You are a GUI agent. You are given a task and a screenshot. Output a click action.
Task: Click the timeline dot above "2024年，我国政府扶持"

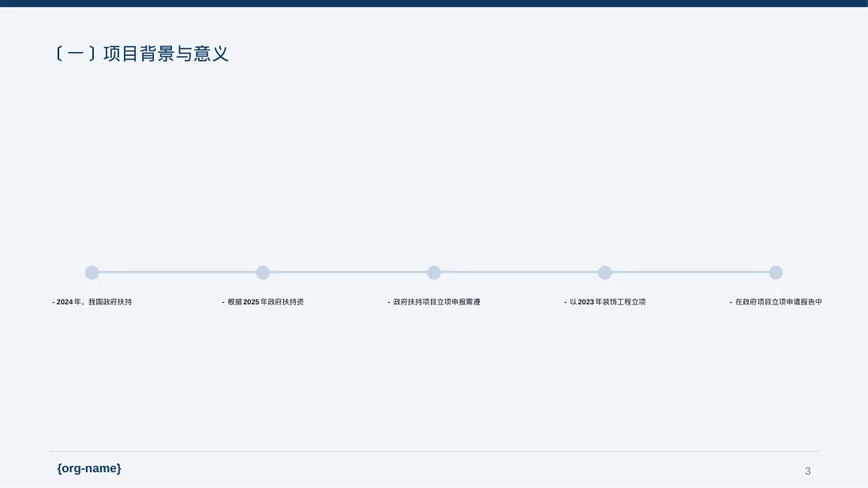tap(92, 272)
